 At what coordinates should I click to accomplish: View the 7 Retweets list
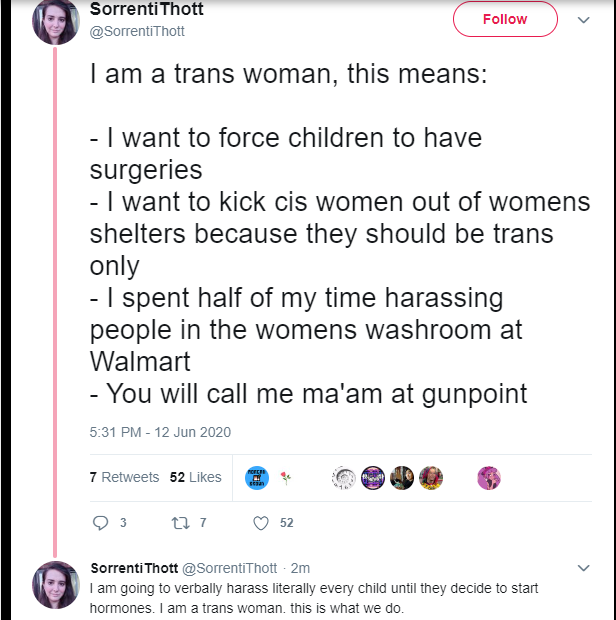pos(124,477)
